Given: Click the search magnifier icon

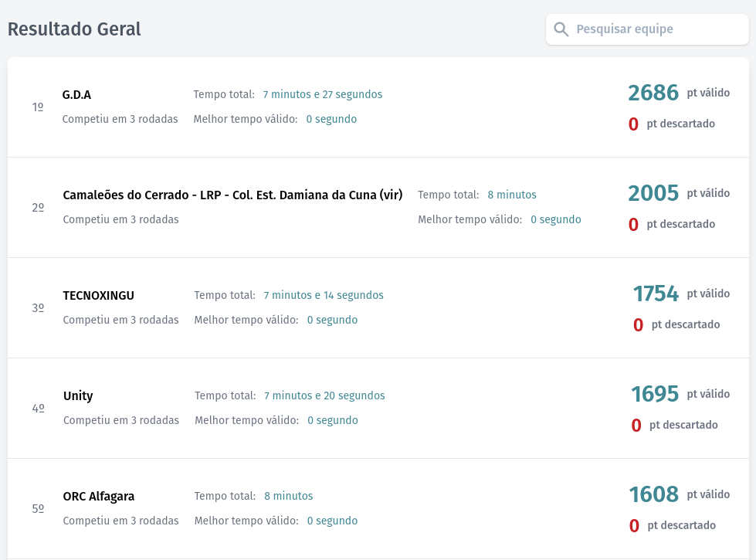Looking at the screenshot, I should click(561, 29).
